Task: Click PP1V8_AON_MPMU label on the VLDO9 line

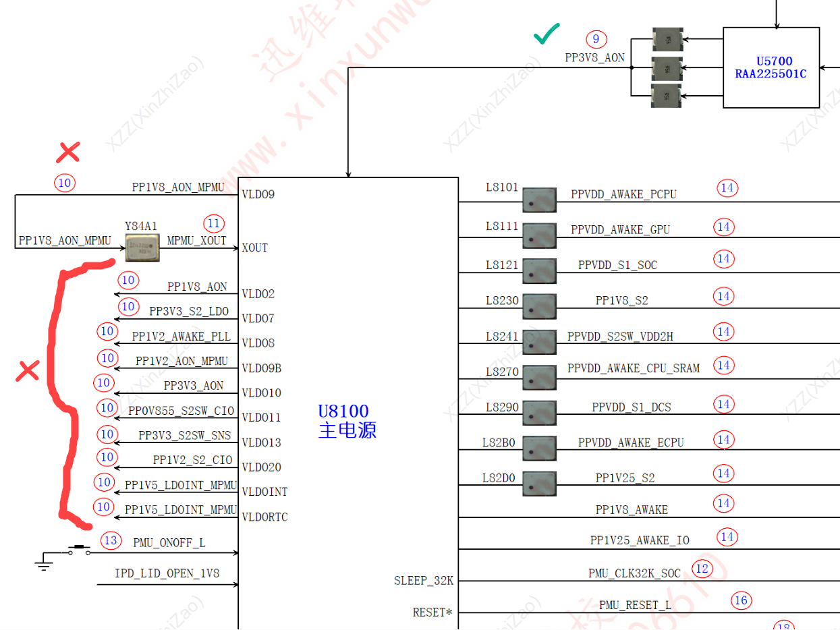Action: coord(178,187)
